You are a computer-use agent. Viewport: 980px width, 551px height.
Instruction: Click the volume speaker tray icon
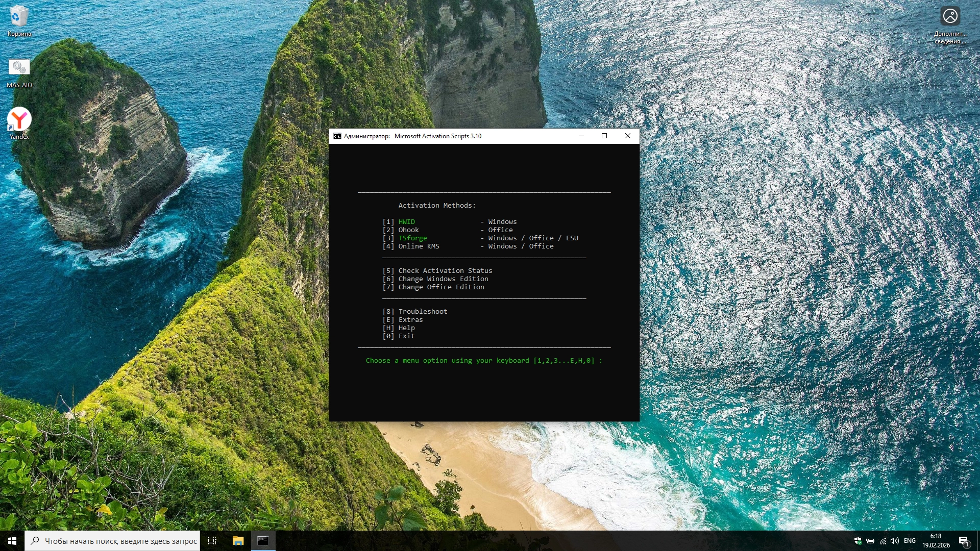[895, 541]
